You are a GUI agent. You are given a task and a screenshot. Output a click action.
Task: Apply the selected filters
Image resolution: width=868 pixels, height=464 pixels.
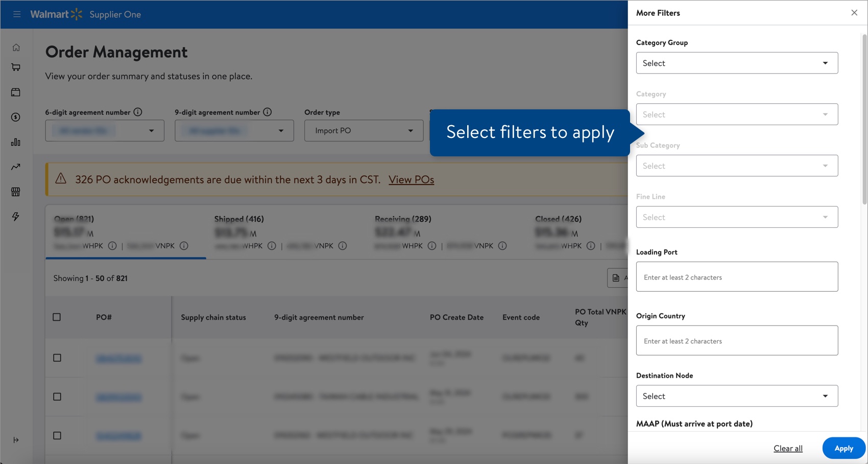click(x=843, y=448)
